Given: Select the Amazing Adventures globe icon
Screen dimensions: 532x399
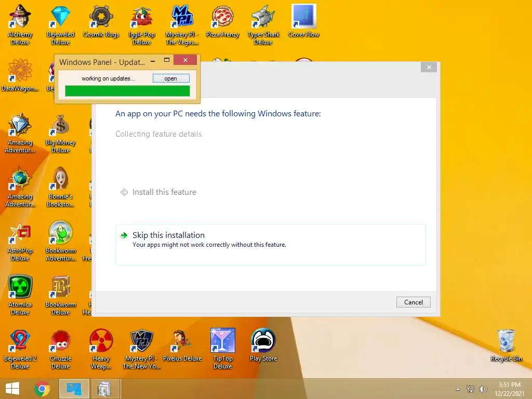Looking at the screenshot, I should [x=20, y=187].
